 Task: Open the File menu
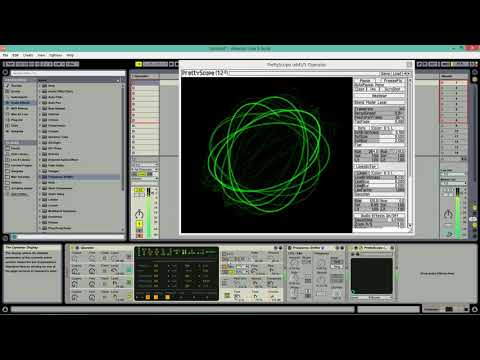(5, 55)
